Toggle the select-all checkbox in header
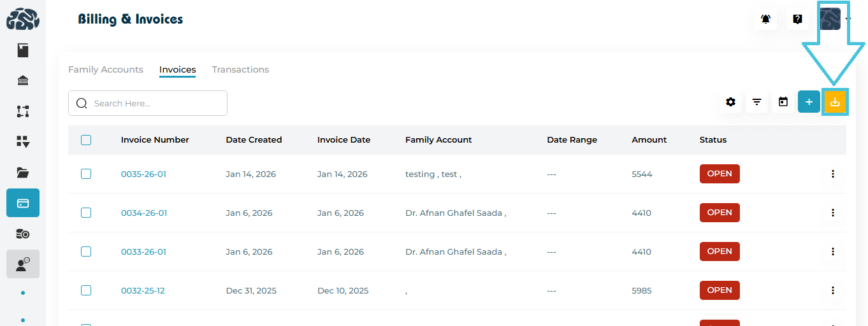Viewport: 868px width, 326px height. point(86,140)
